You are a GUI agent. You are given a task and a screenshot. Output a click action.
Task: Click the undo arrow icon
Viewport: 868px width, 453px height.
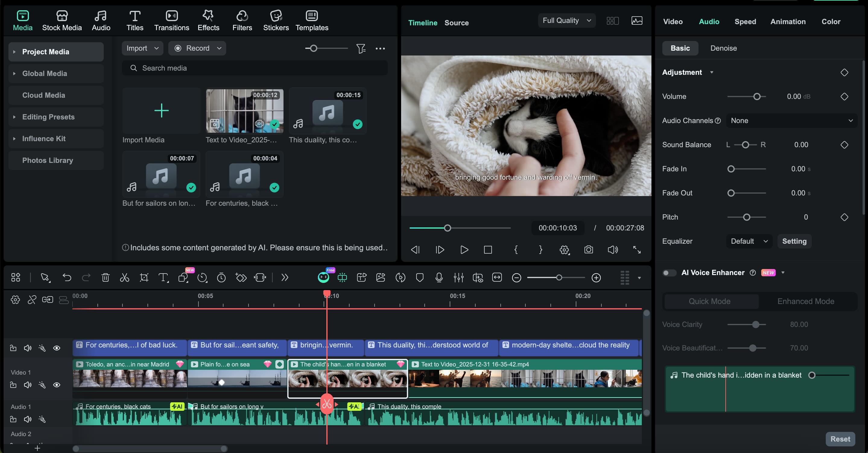pos(67,278)
